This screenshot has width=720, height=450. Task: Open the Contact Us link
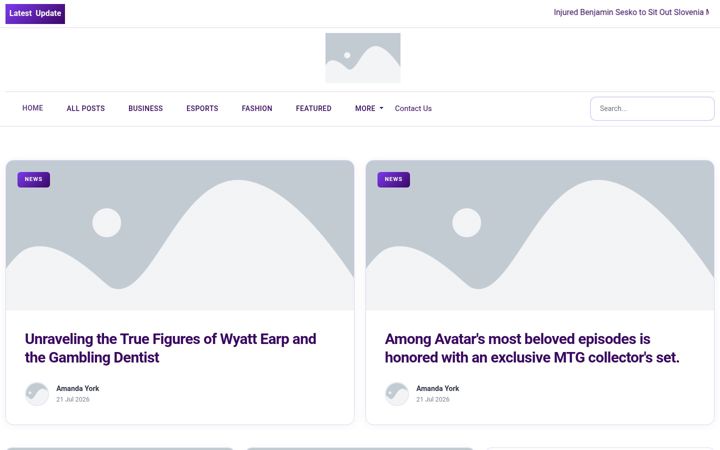pyautogui.click(x=413, y=108)
